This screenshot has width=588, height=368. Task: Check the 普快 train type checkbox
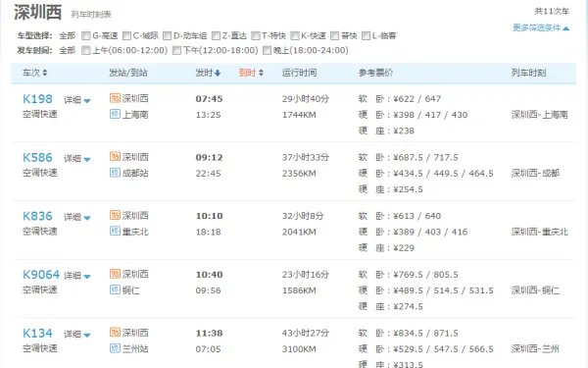(334, 35)
